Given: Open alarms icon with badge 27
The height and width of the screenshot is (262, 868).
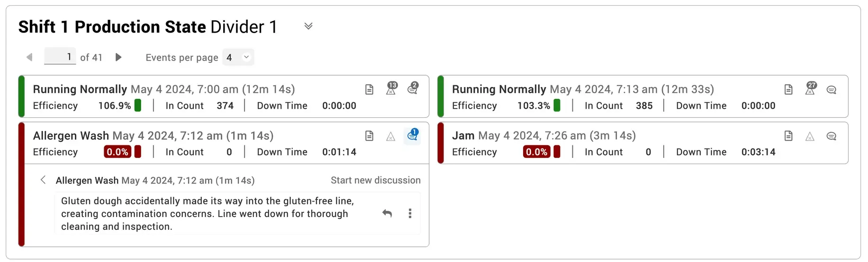Looking at the screenshot, I should pyautogui.click(x=811, y=88).
